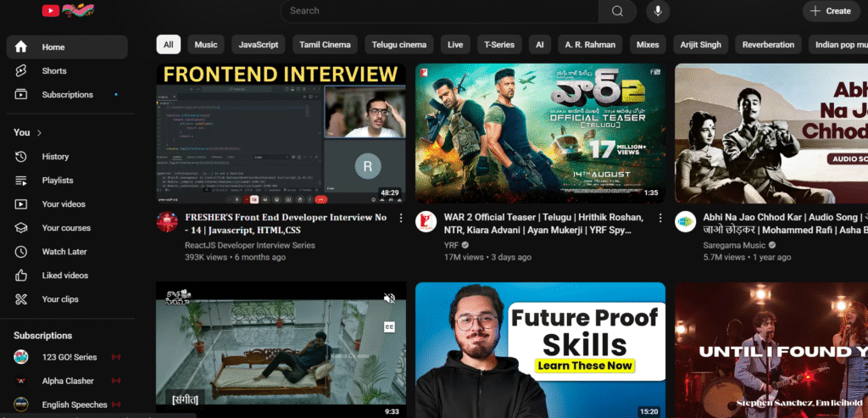The height and width of the screenshot is (418, 868).
Task: Open the YRF channel name link
Action: 449,245
